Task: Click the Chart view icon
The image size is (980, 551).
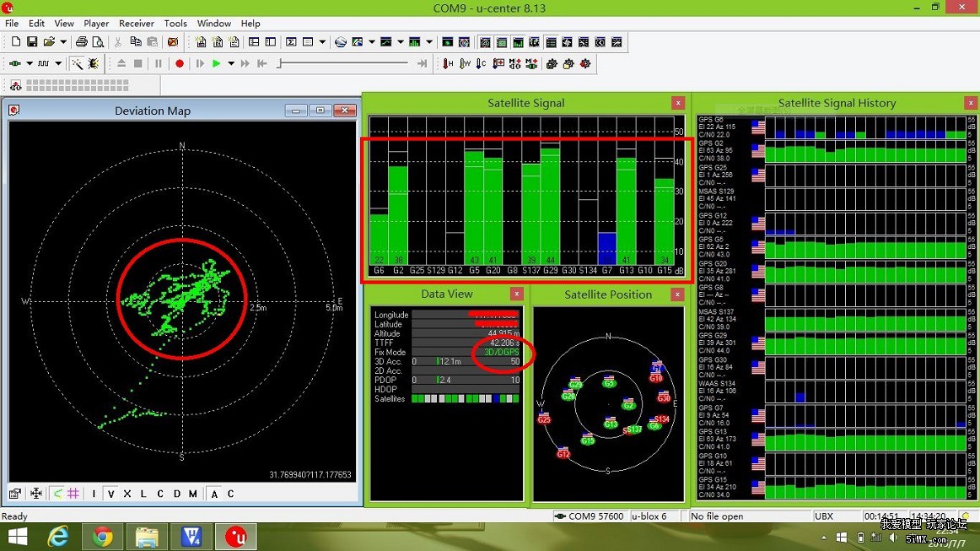Action: tap(386, 42)
